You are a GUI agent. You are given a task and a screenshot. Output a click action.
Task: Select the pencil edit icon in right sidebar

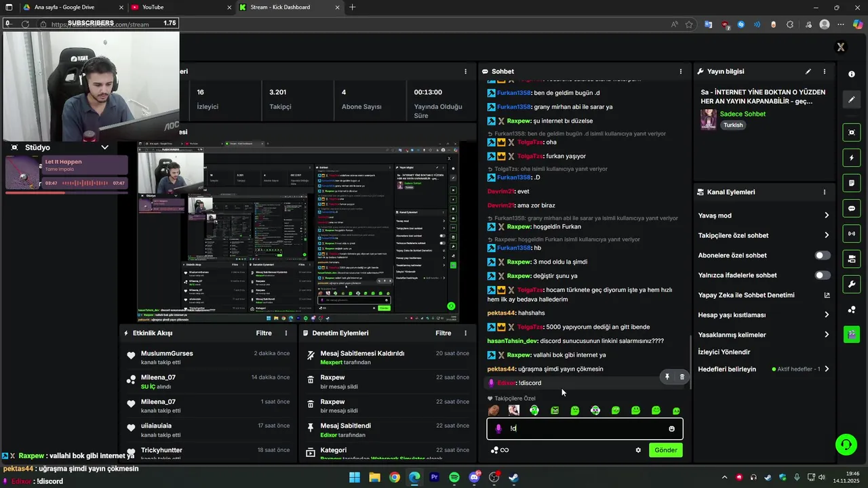point(852,100)
